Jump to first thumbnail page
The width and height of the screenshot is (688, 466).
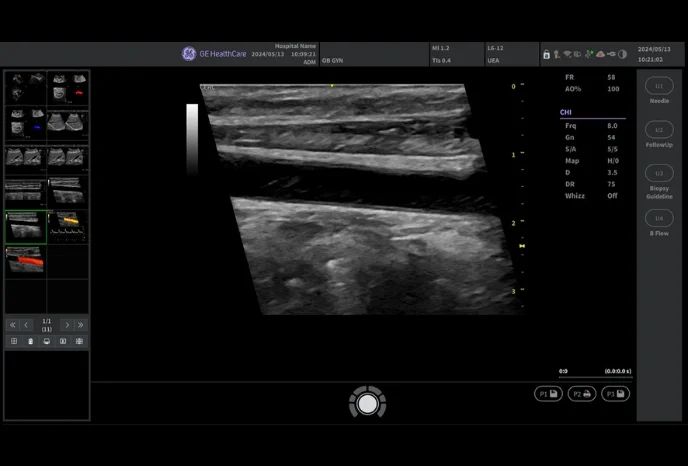pos(13,325)
